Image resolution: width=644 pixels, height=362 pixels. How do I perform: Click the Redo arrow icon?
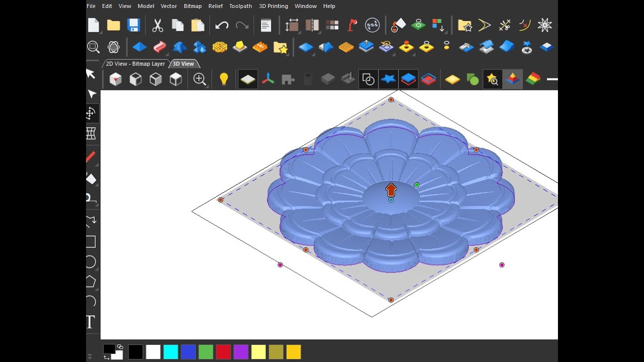click(242, 25)
